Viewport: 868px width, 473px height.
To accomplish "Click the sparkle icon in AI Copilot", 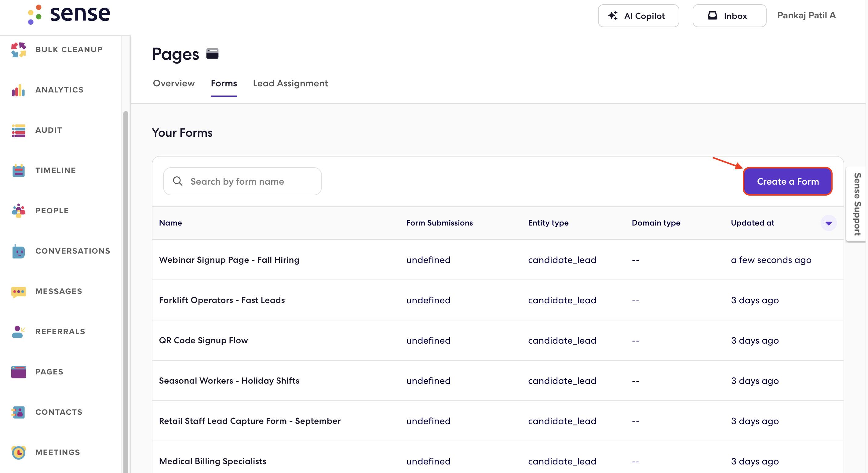I will tap(613, 16).
